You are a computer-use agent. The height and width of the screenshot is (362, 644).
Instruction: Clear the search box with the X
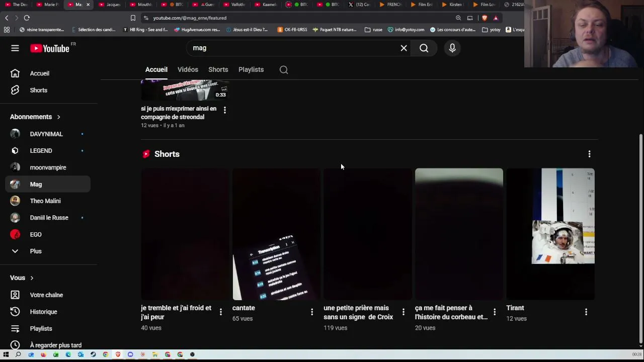click(404, 48)
